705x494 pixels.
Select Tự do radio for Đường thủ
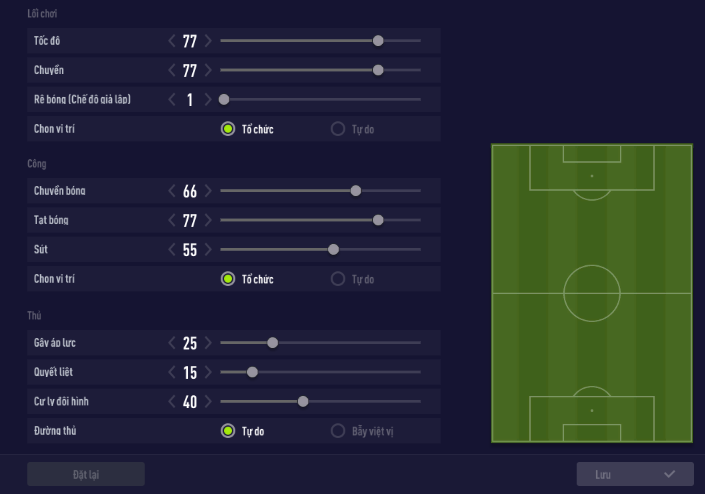tap(228, 432)
